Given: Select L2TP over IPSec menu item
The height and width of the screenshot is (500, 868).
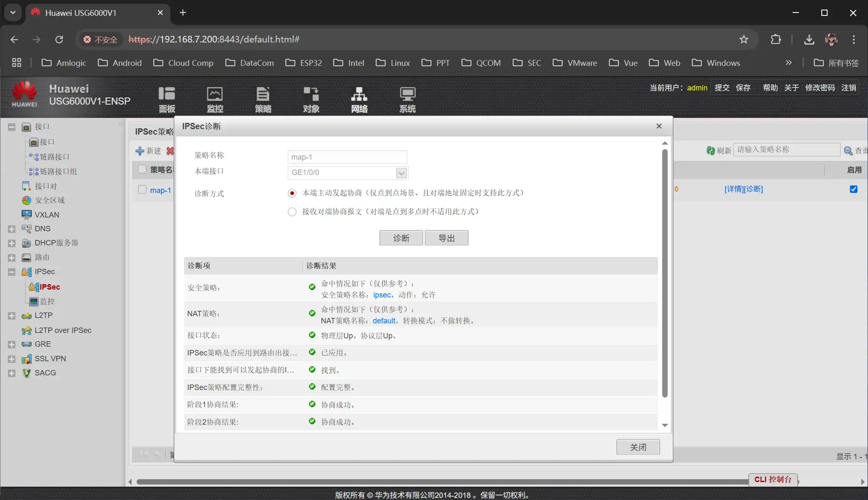Looking at the screenshot, I should [62, 330].
